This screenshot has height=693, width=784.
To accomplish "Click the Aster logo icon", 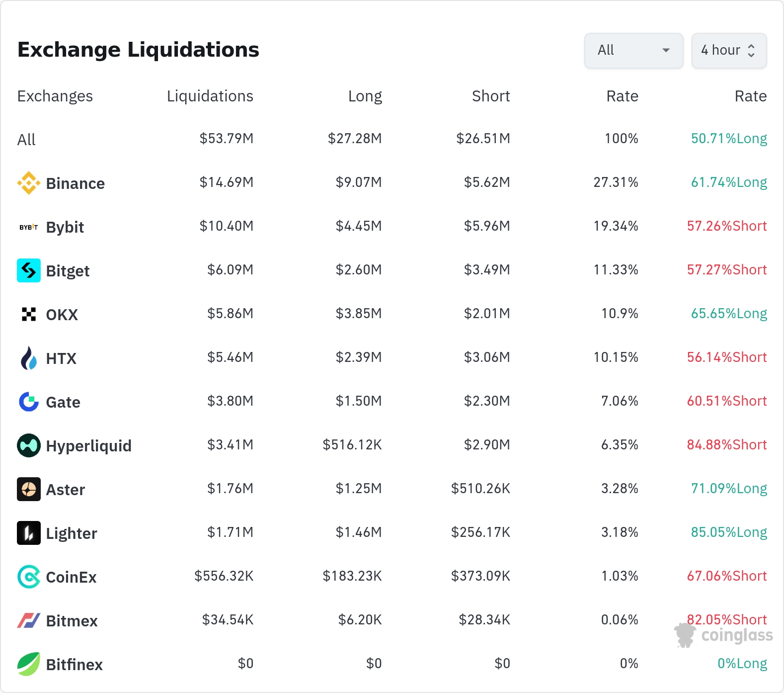I will pyautogui.click(x=29, y=489).
